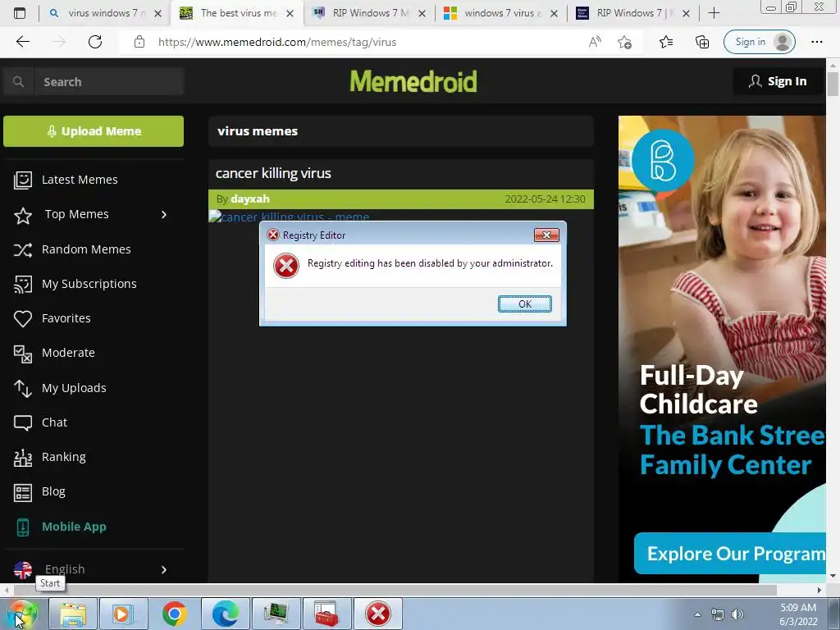Show hidden tray icons arrow
The image size is (840, 630).
coord(697,614)
